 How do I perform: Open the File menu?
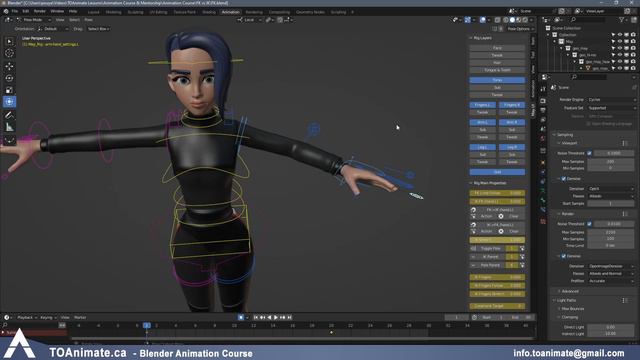15,11
